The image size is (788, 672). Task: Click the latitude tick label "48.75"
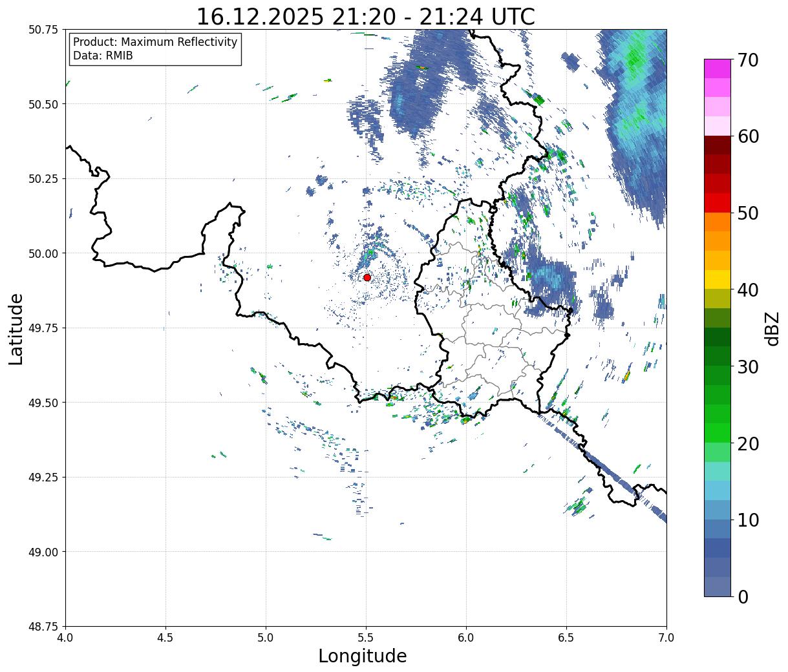click(x=43, y=627)
